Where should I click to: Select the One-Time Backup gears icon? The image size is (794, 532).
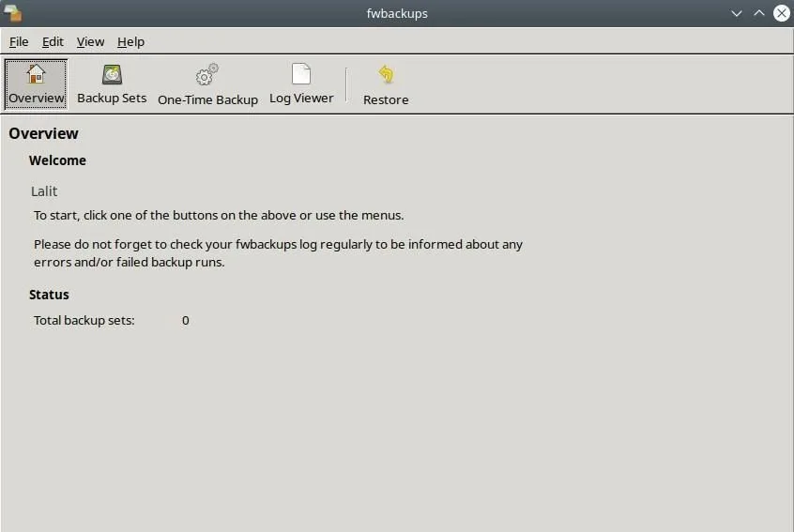click(x=207, y=75)
